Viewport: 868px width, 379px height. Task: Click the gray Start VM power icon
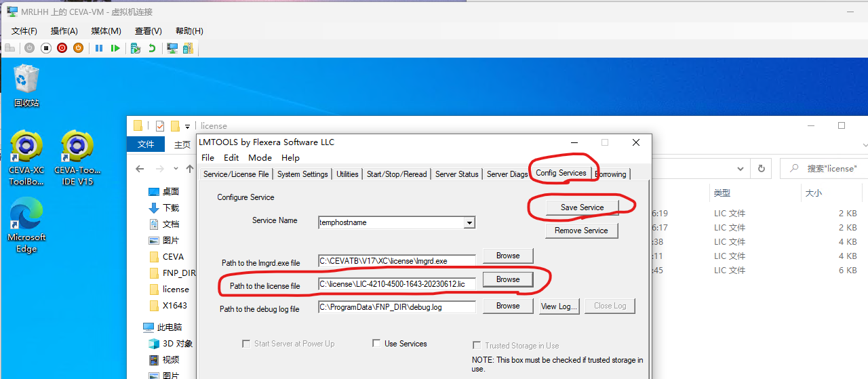click(29, 48)
